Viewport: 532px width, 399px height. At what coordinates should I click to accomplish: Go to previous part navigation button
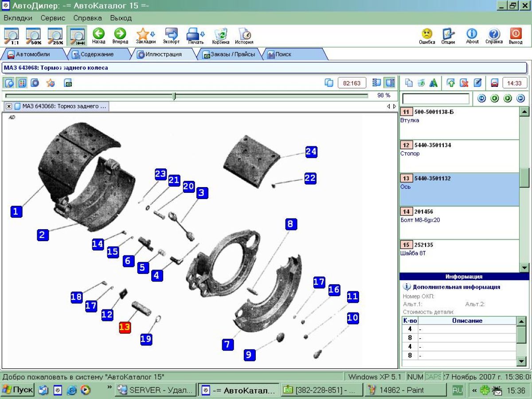pos(495,98)
